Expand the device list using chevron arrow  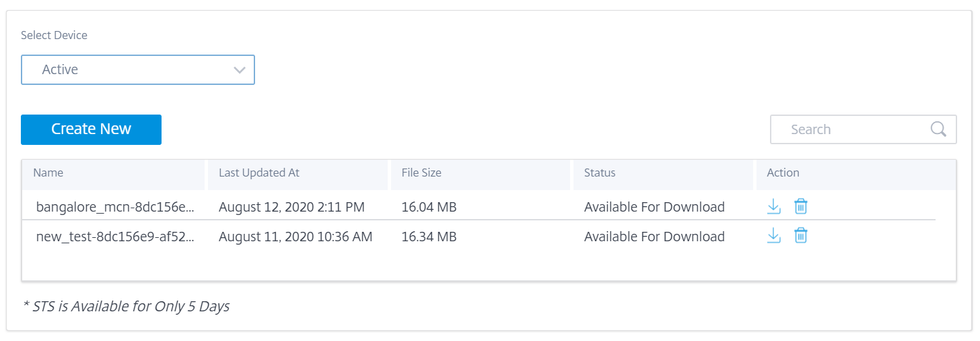[240, 70]
